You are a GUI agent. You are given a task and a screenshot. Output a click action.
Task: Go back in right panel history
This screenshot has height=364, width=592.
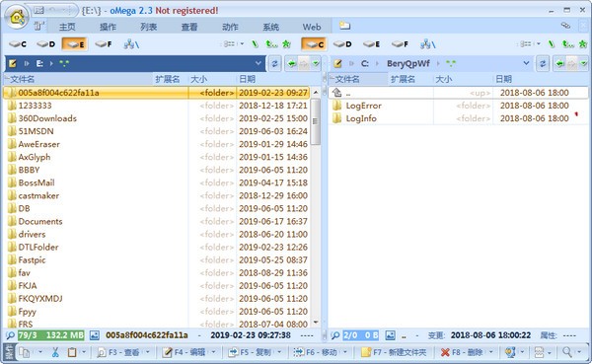pos(559,63)
